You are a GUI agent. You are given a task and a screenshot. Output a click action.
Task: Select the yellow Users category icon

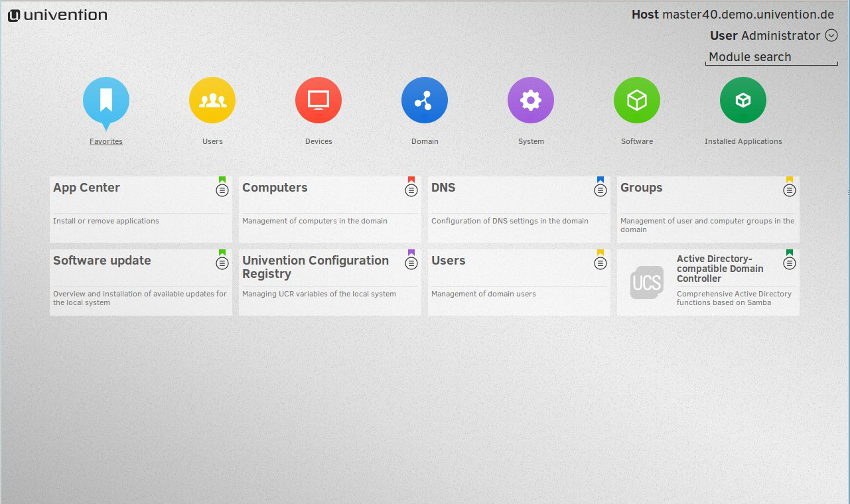point(212,100)
